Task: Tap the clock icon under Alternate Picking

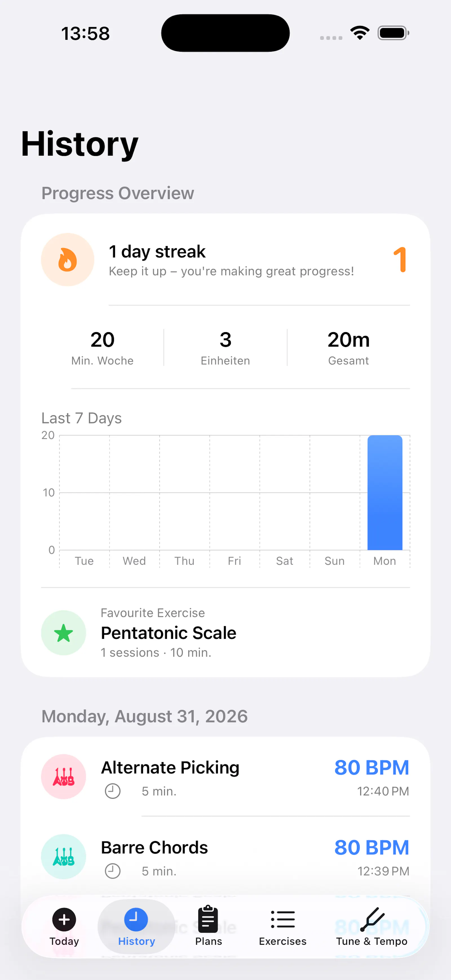Action: tap(112, 791)
